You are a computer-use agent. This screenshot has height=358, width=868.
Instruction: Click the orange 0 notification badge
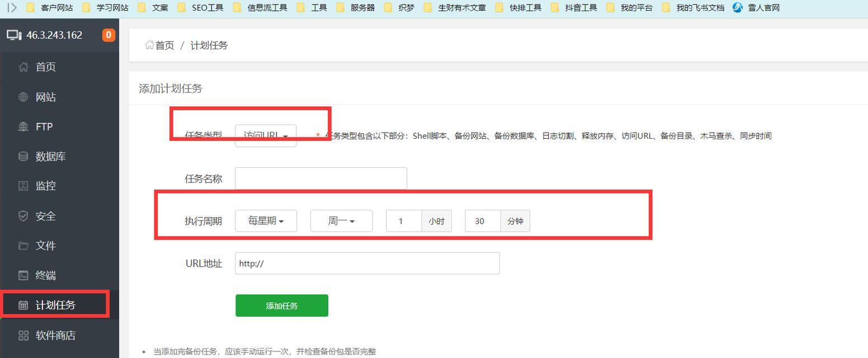pyautogui.click(x=108, y=34)
